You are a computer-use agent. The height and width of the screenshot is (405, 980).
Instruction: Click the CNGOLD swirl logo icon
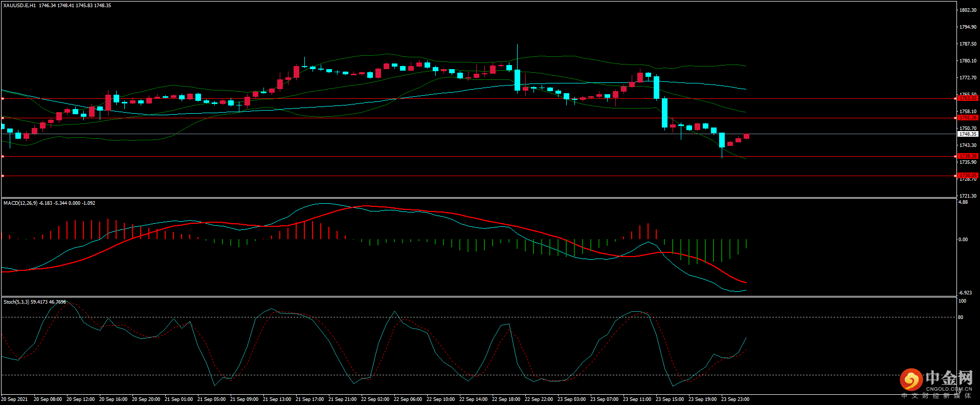point(911,380)
